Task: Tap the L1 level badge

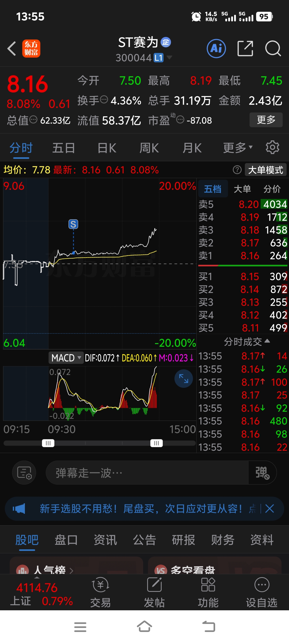Action: click(158, 58)
